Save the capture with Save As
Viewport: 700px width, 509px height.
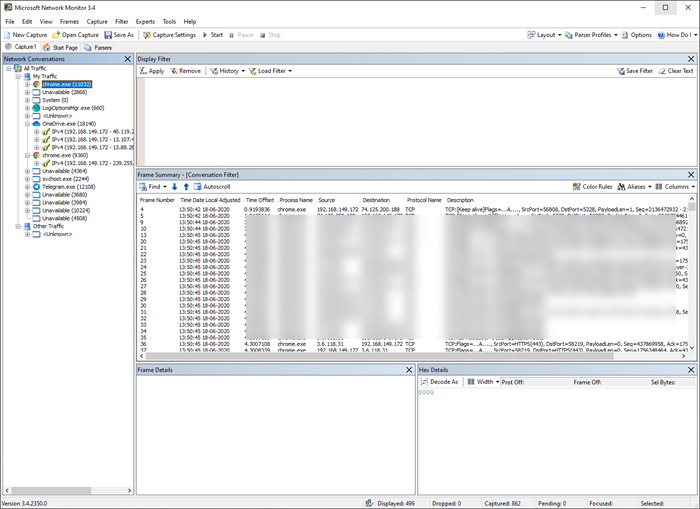click(119, 35)
